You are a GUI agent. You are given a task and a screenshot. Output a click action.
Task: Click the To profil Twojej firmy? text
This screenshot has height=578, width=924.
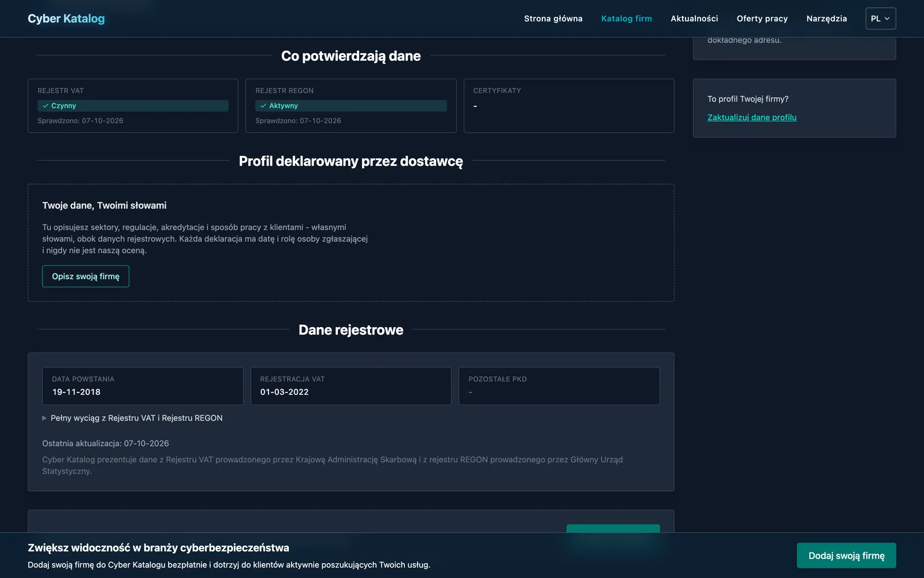[748, 99]
